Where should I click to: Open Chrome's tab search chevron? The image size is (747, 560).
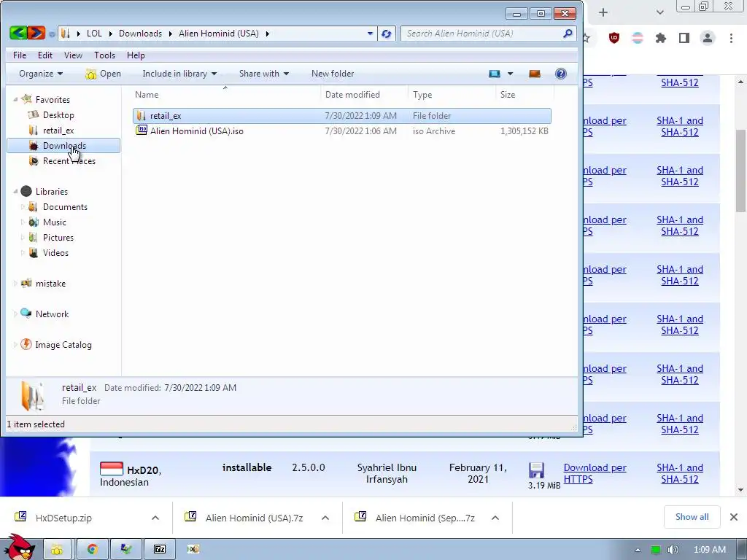pyautogui.click(x=659, y=12)
